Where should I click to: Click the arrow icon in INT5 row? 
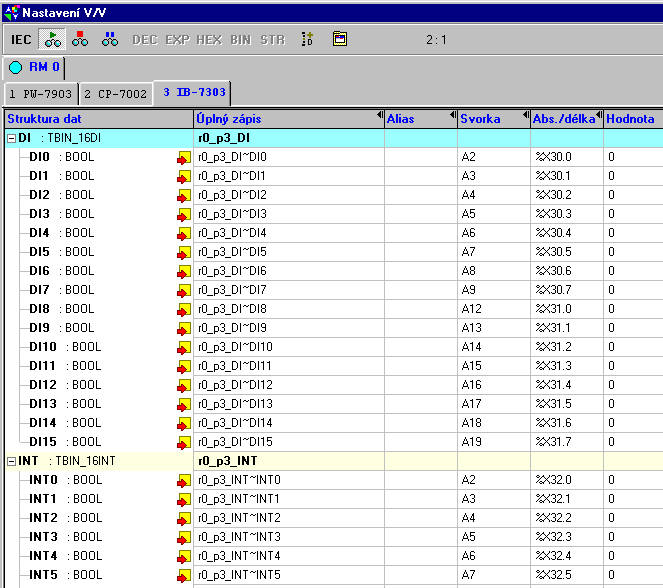tap(184, 576)
